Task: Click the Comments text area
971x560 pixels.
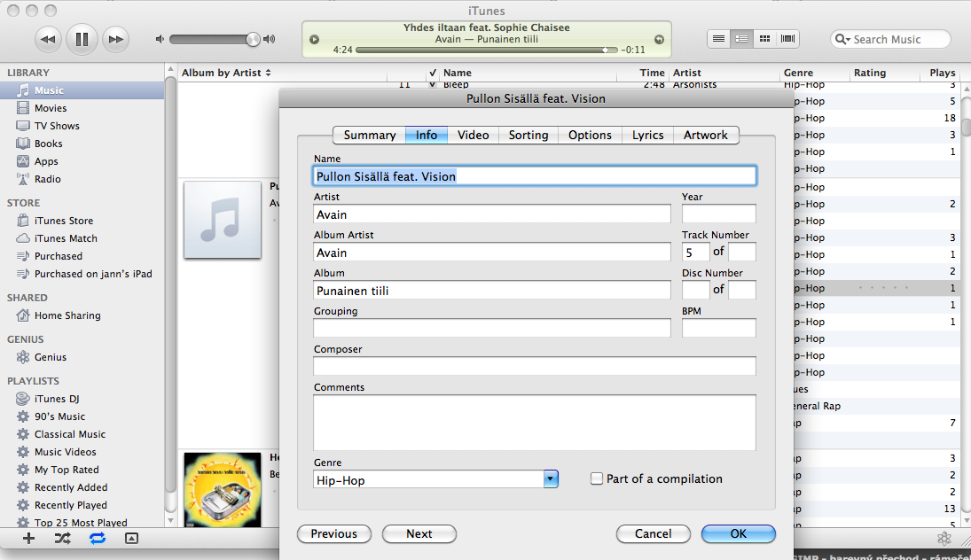Action: [535, 423]
